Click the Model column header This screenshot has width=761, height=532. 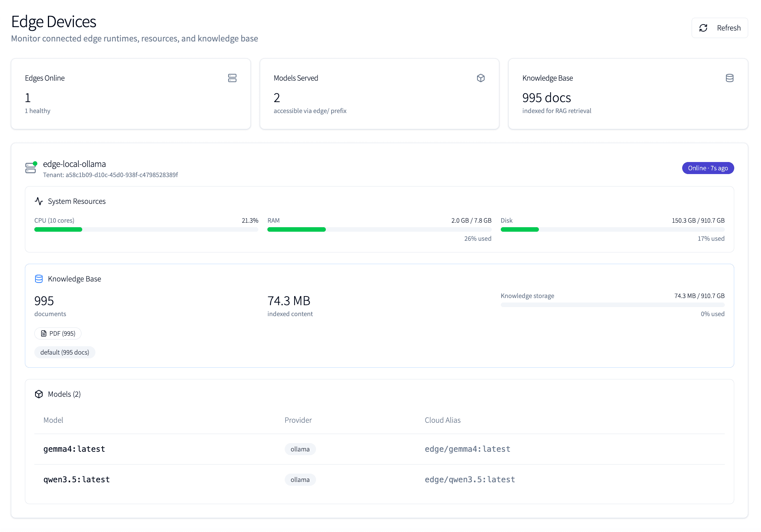click(53, 420)
